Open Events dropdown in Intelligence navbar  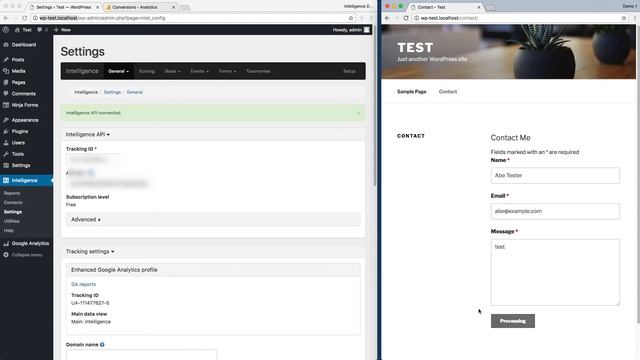(x=199, y=71)
